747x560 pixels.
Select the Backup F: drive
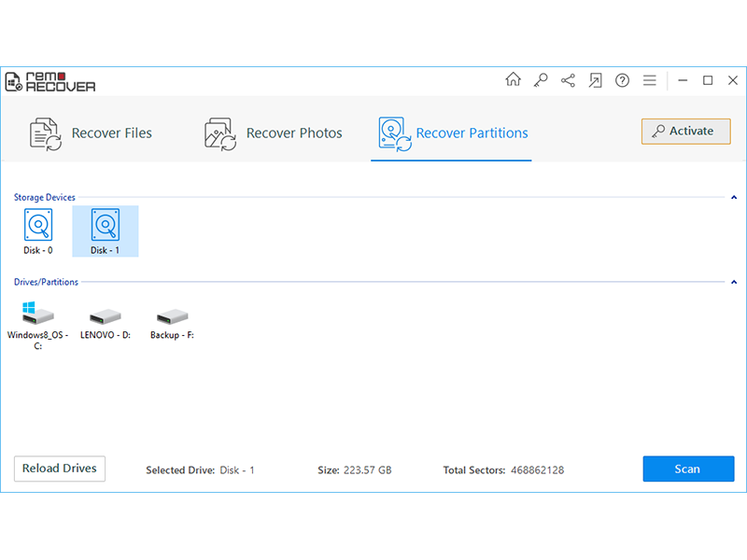pyautogui.click(x=172, y=324)
